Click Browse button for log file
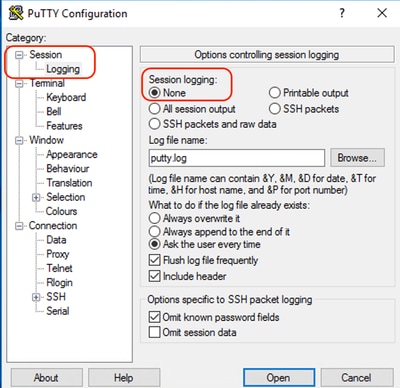This screenshot has height=388, width=400. (x=357, y=158)
